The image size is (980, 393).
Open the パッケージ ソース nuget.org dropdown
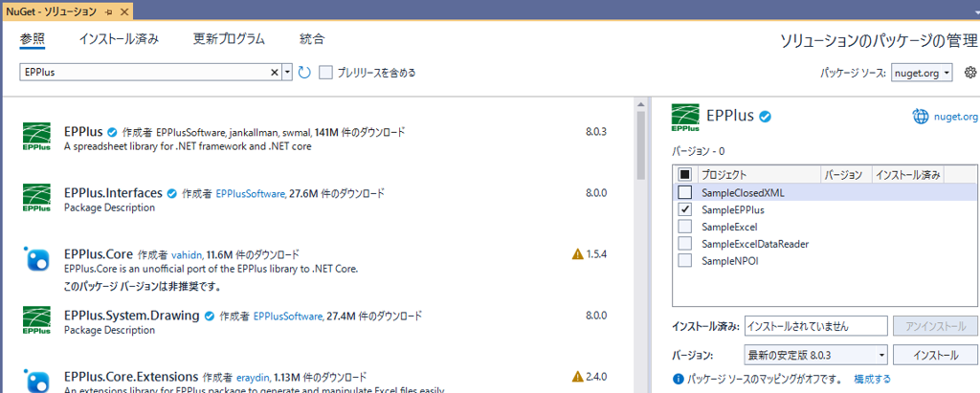pyautogui.click(x=922, y=73)
